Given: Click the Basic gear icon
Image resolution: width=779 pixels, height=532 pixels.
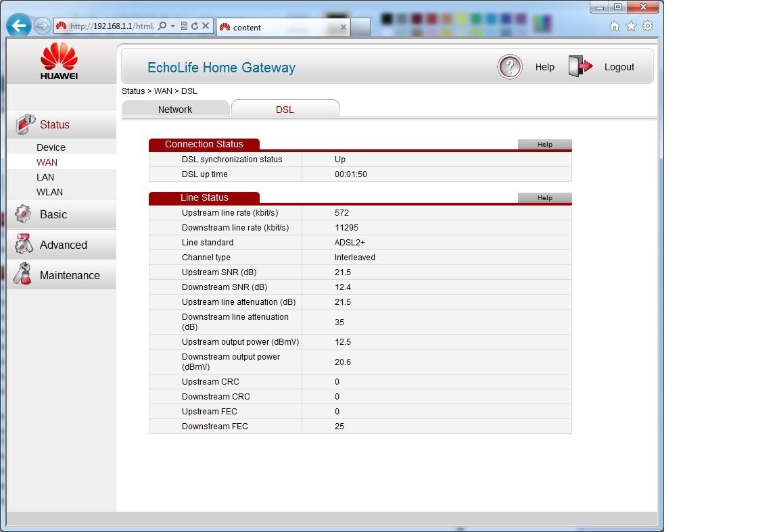Looking at the screenshot, I should (23, 214).
